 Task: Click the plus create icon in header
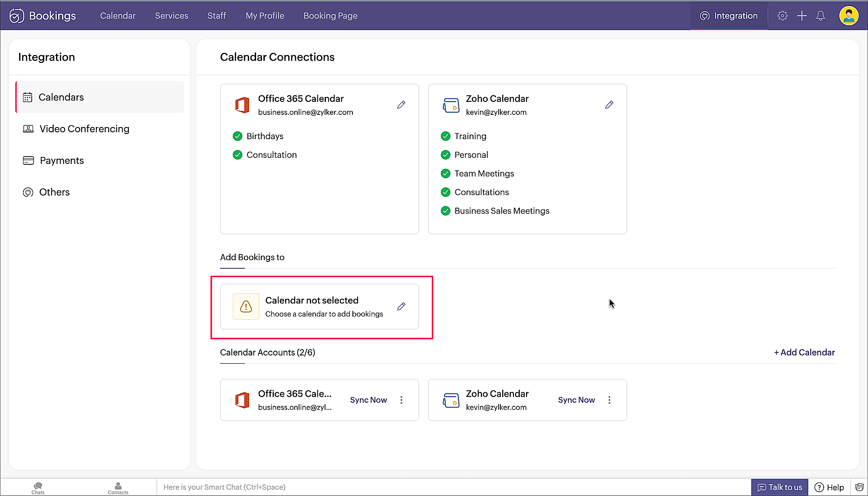tap(802, 16)
